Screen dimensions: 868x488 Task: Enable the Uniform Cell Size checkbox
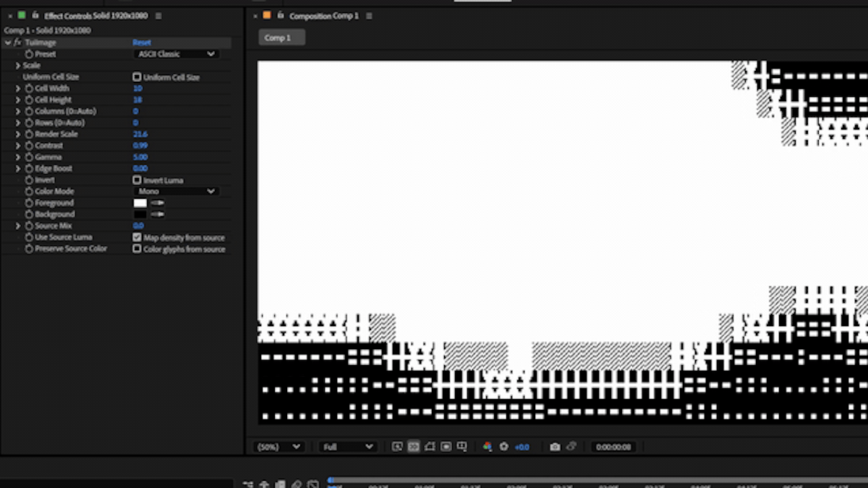click(137, 77)
